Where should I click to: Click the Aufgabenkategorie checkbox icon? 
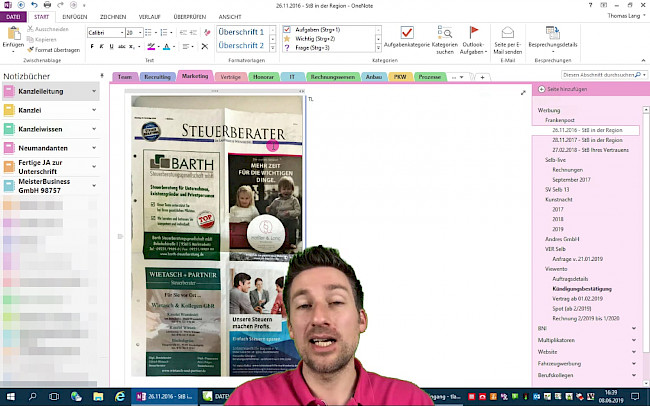(x=407, y=33)
